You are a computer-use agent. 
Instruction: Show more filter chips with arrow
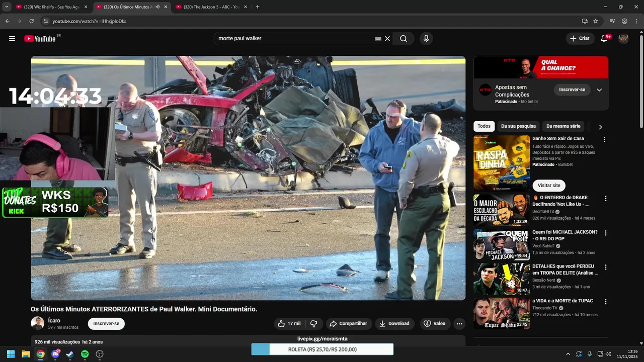coord(600,127)
